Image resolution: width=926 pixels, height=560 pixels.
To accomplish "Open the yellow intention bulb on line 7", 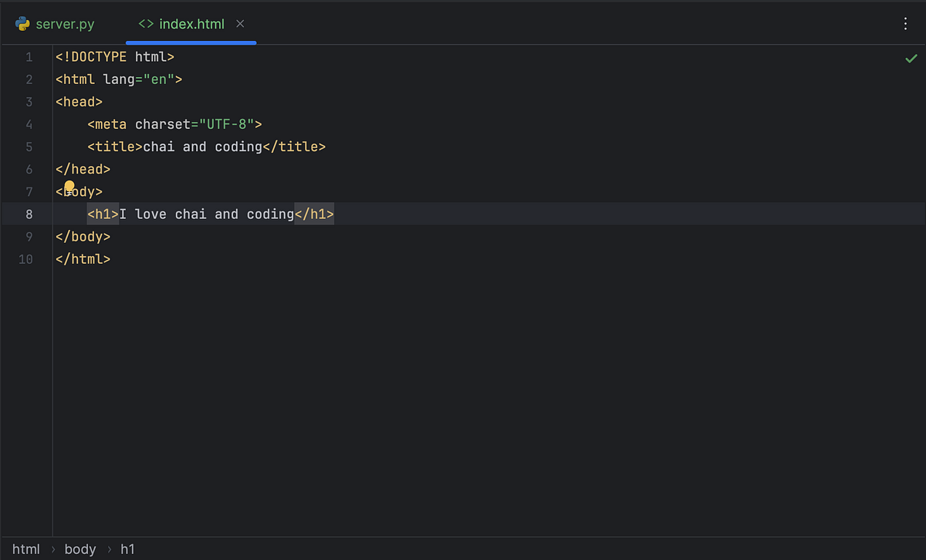I will coord(69,187).
